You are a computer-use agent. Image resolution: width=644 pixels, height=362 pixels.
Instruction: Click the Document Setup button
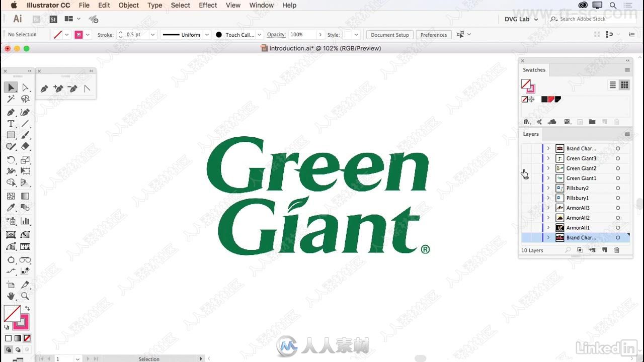pyautogui.click(x=390, y=35)
